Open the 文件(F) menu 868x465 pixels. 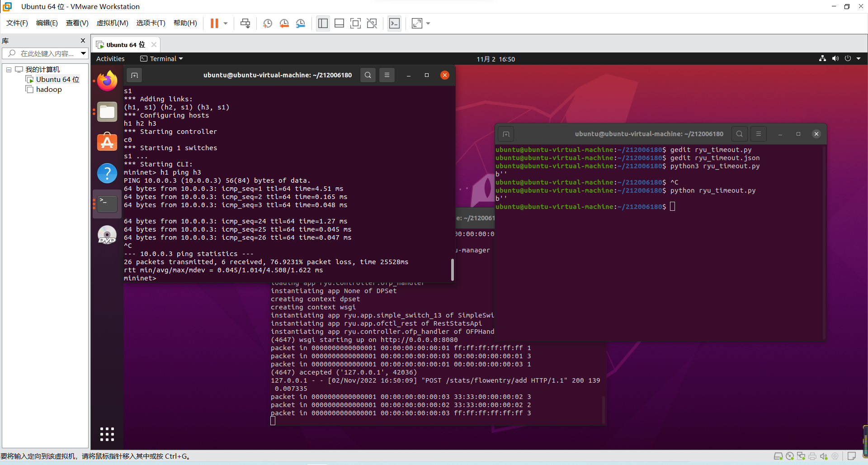17,23
